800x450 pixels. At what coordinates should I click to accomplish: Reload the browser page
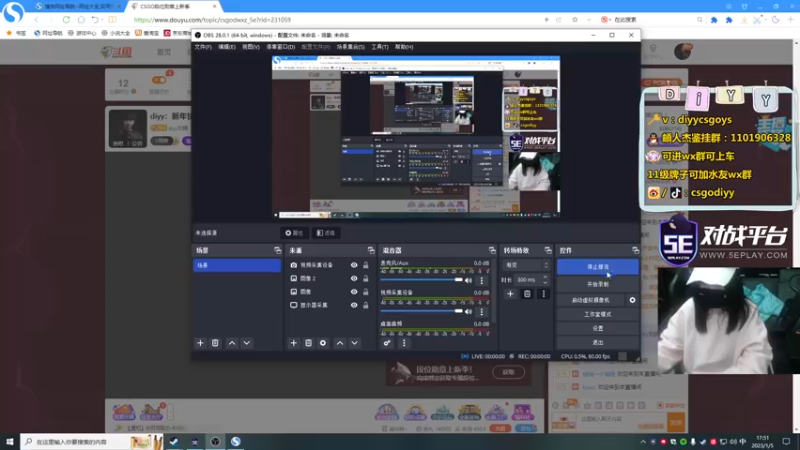pyautogui.click(x=66, y=20)
